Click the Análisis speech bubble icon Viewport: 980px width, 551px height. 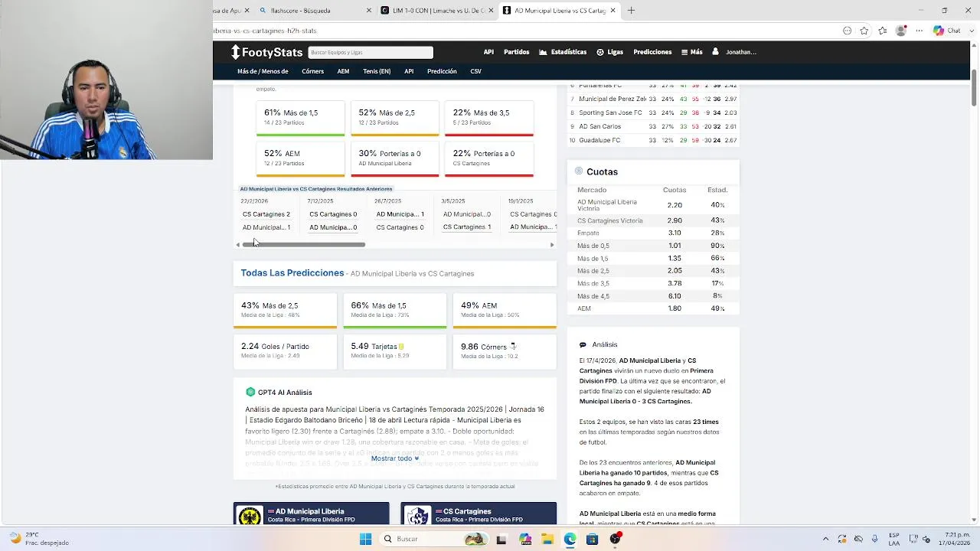click(x=583, y=345)
